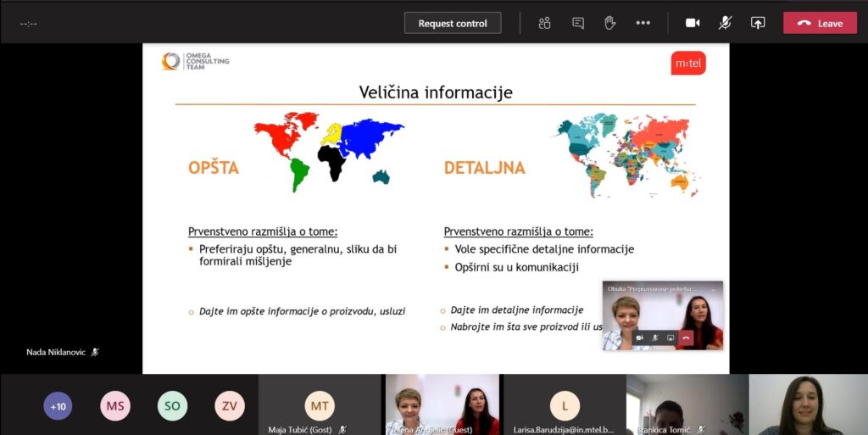The image size is (868, 435).
Task: Toggle the camera in the floating mini window
Action: [x=640, y=337]
